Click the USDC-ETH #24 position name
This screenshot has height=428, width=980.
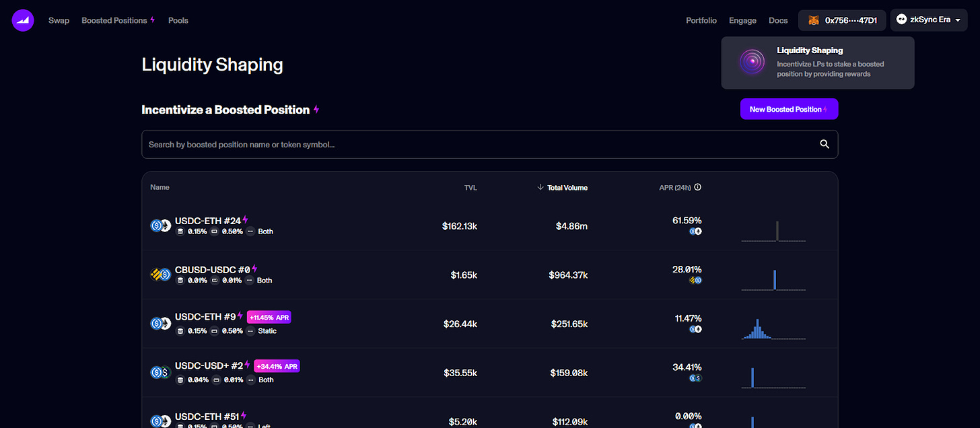(208, 220)
